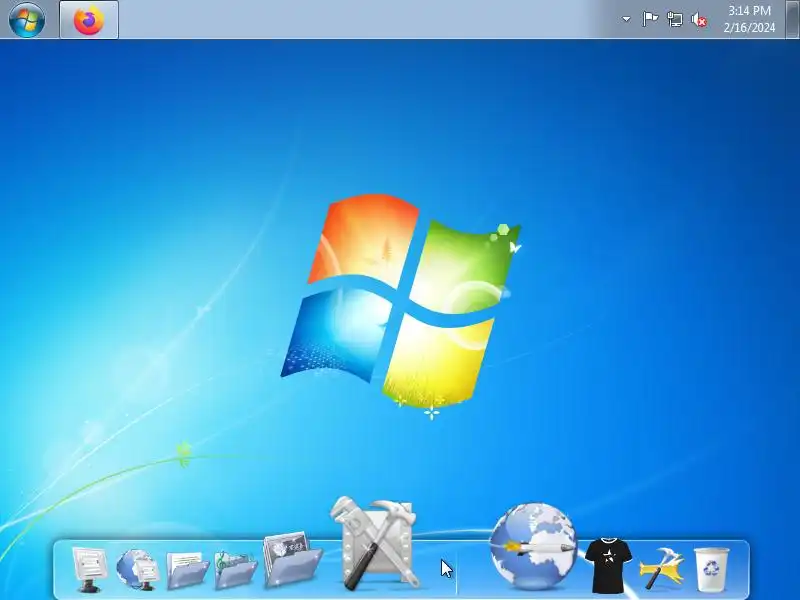Open the dock globe with monitor icon
Viewport: 800px width, 600px height.
137,569
